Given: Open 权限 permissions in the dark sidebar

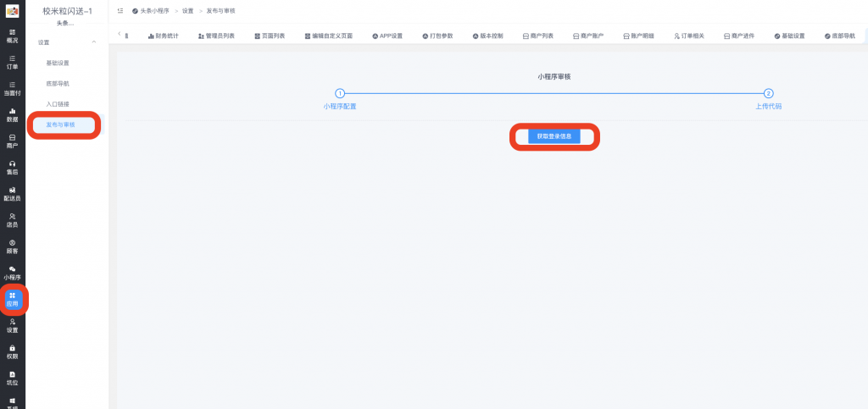Looking at the screenshot, I should [12, 352].
